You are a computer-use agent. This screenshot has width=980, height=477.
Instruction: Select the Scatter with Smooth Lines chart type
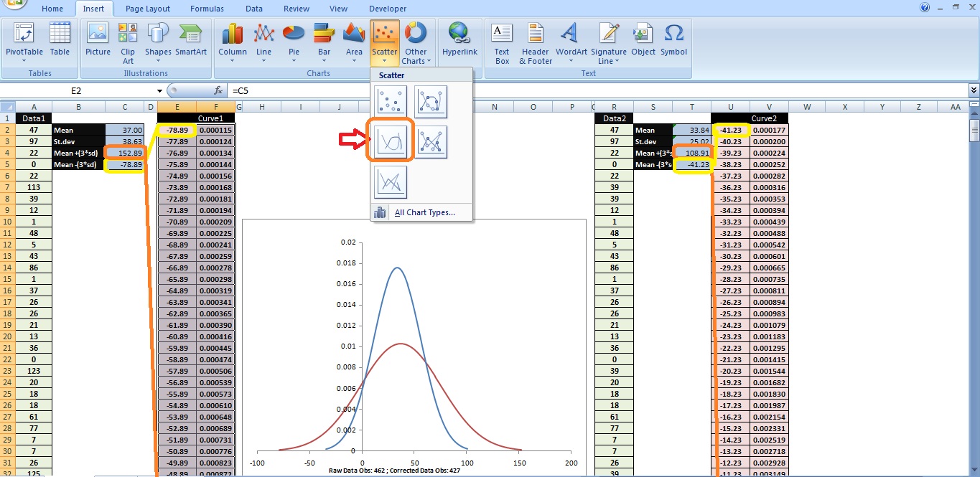(390, 141)
